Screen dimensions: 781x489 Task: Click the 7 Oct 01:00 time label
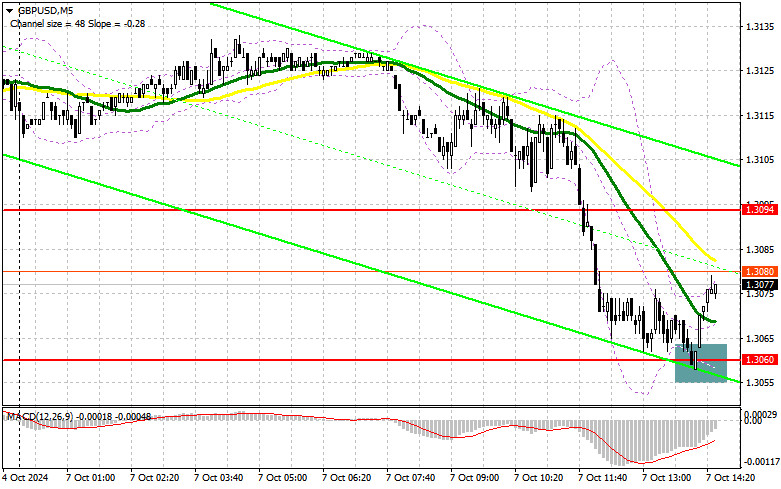click(90, 478)
